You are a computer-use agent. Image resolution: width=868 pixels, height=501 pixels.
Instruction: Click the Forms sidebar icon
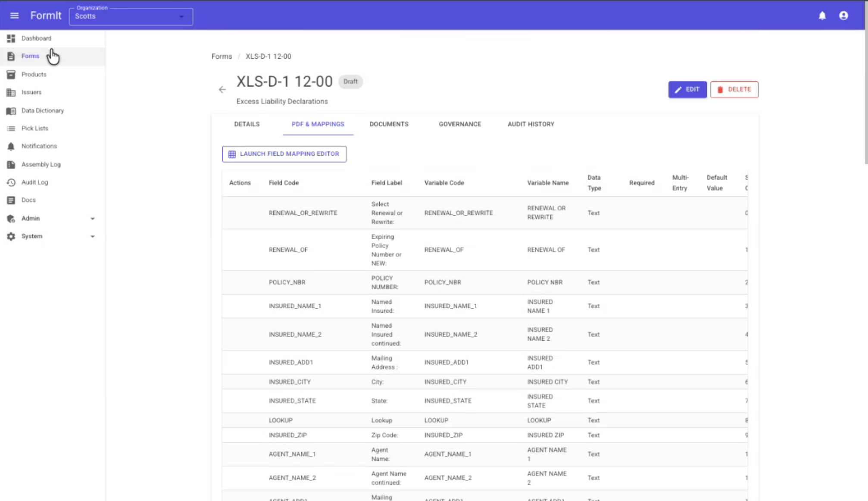tap(11, 56)
